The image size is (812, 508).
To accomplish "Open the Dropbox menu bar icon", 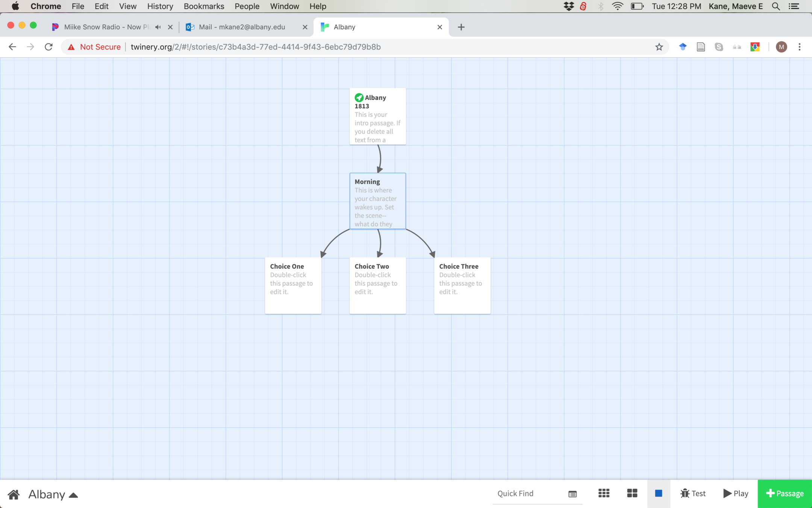I will tap(569, 6).
